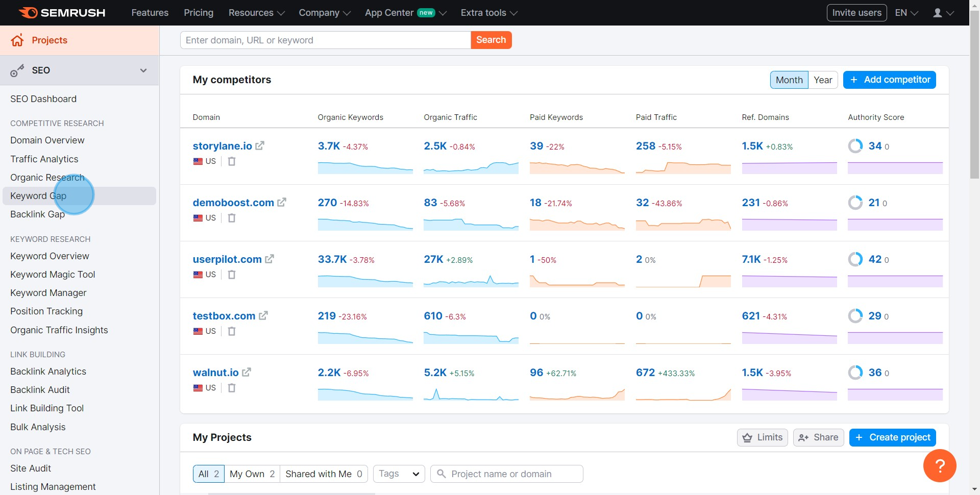Open the App Center dropdown
Viewport: 980px width, 495px height.
tap(406, 13)
